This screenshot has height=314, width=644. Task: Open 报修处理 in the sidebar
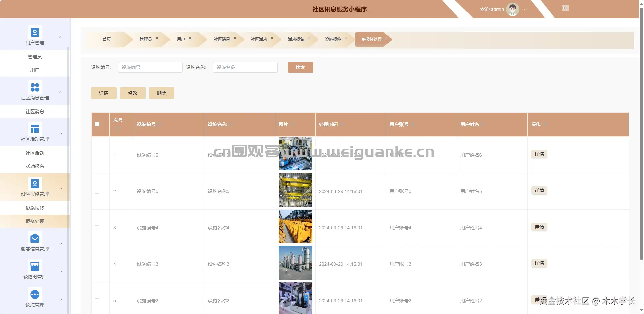(x=35, y=221)
